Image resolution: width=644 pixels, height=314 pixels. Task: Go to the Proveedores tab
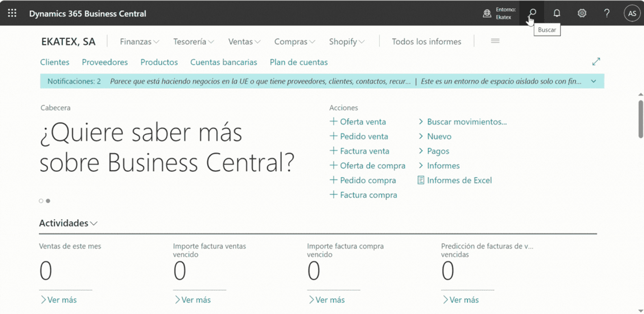pos(105,62)
